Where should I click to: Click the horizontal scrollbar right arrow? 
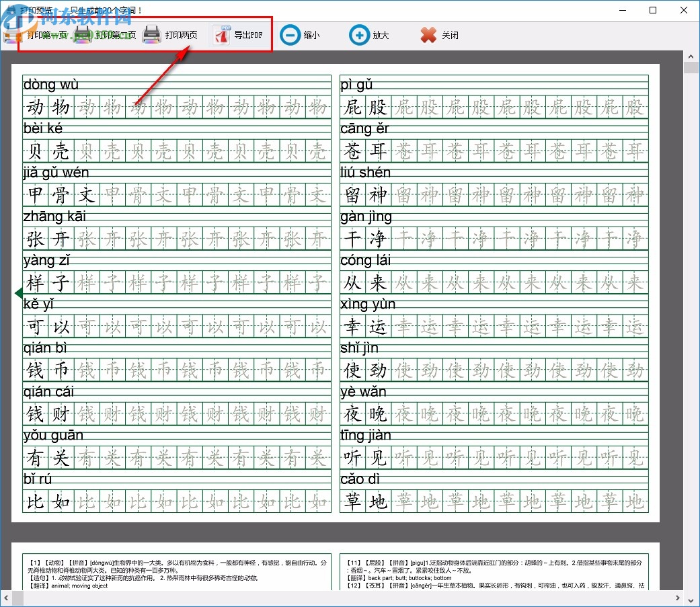point(678,598)
